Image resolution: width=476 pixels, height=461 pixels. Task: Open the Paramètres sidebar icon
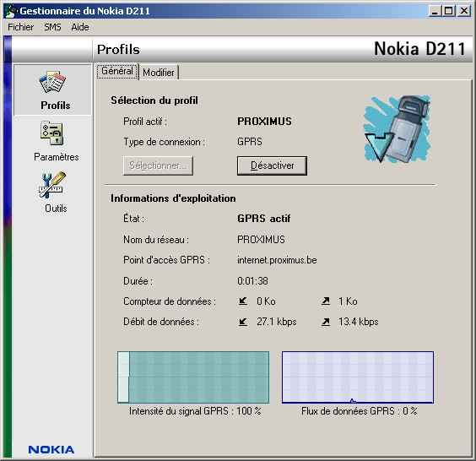(52, 133)
